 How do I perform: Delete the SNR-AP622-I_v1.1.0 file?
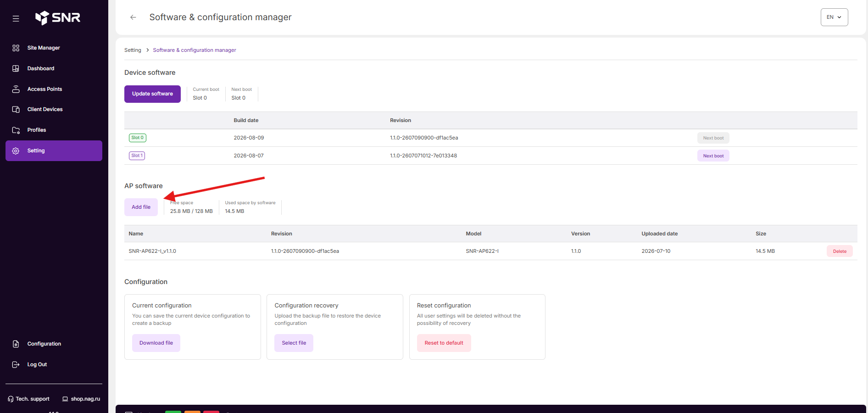840,251
